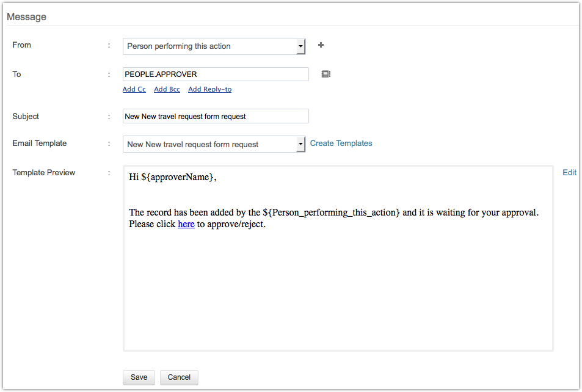Open the Create Templates link
The height and width of the screenshot is (392, 582).
341,143
